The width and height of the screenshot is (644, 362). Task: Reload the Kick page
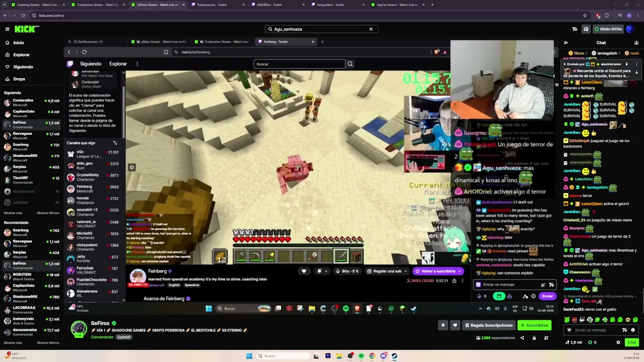click(x=23, y=16)
